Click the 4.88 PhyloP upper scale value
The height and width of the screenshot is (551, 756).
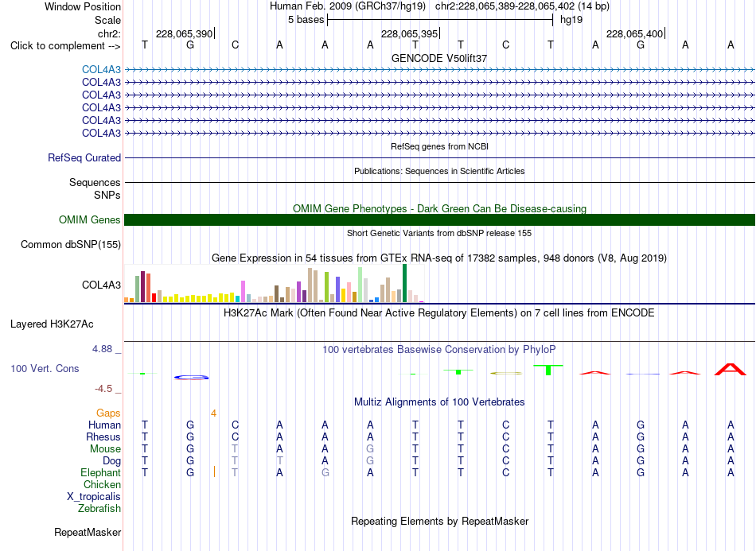[102, 349]
